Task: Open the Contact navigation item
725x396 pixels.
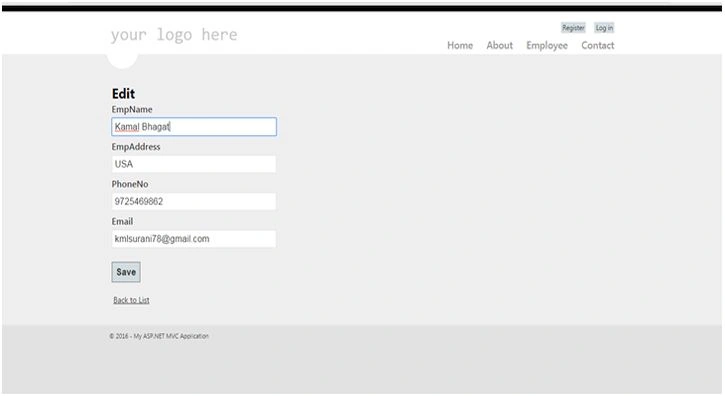Action: click(598, 45)
